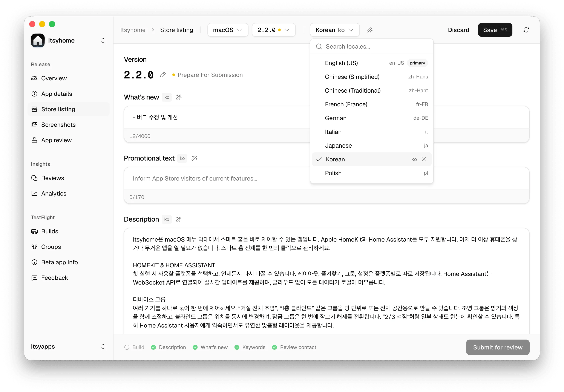
Task: Click the pencil icon to edit version 2.2.0
Action: click(163, 75)
